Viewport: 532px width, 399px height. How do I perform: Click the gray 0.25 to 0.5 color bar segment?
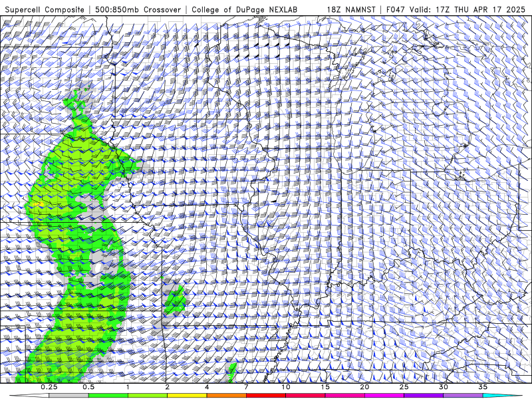pyautogui.click(x=69, y=396)
